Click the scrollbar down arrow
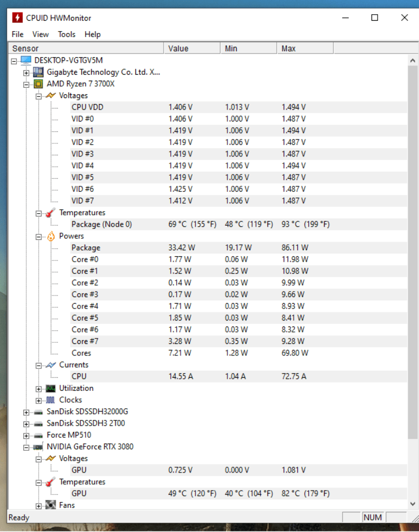The image size is (419, 532). pos(412,504)
